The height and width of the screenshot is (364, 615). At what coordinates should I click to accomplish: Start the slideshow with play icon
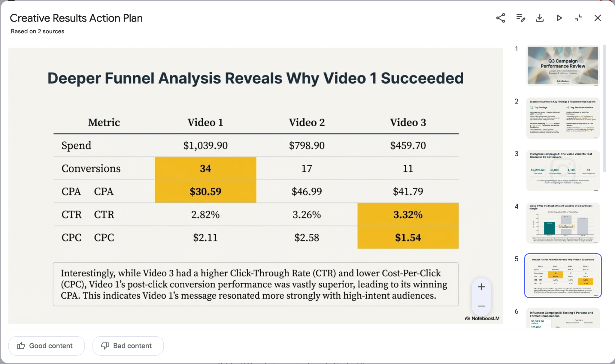[x=559, y=18]
